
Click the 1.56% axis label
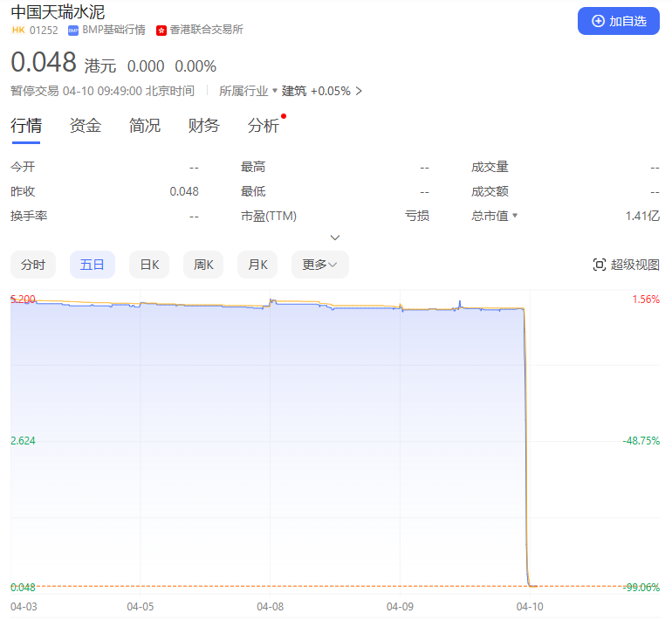pos(646,300)
